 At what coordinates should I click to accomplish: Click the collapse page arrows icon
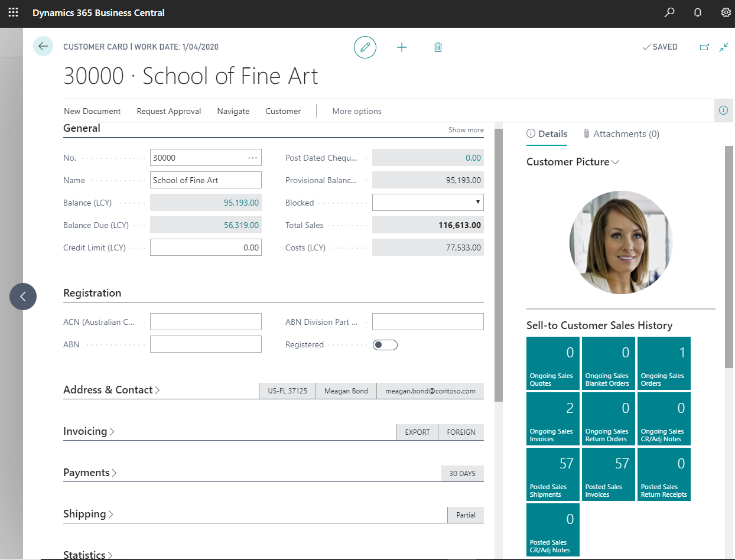(724, 47)
